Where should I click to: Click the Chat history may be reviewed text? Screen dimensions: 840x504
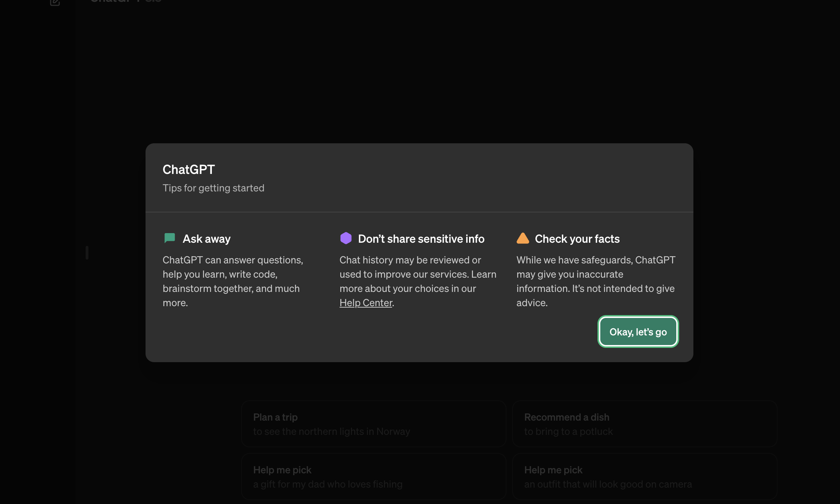[x=417, y=274]
